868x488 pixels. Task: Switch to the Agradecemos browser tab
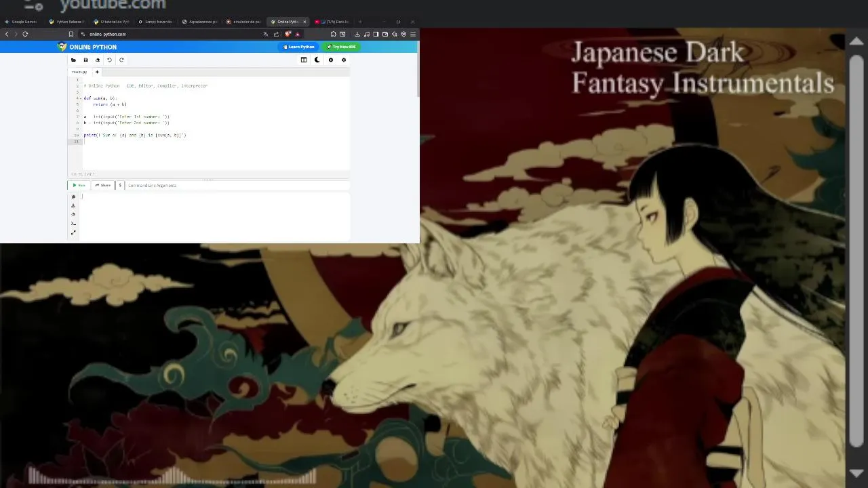(x=201, y=22)
